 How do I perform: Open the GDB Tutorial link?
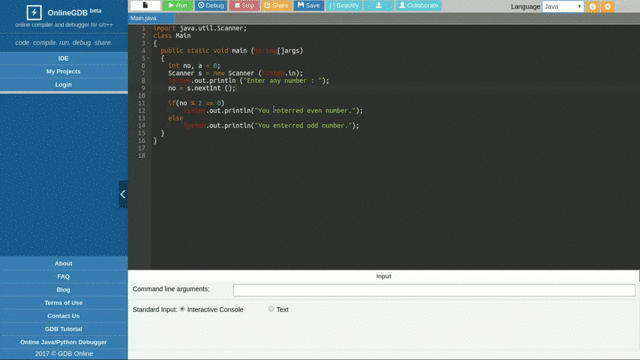[x=63, y=329]
